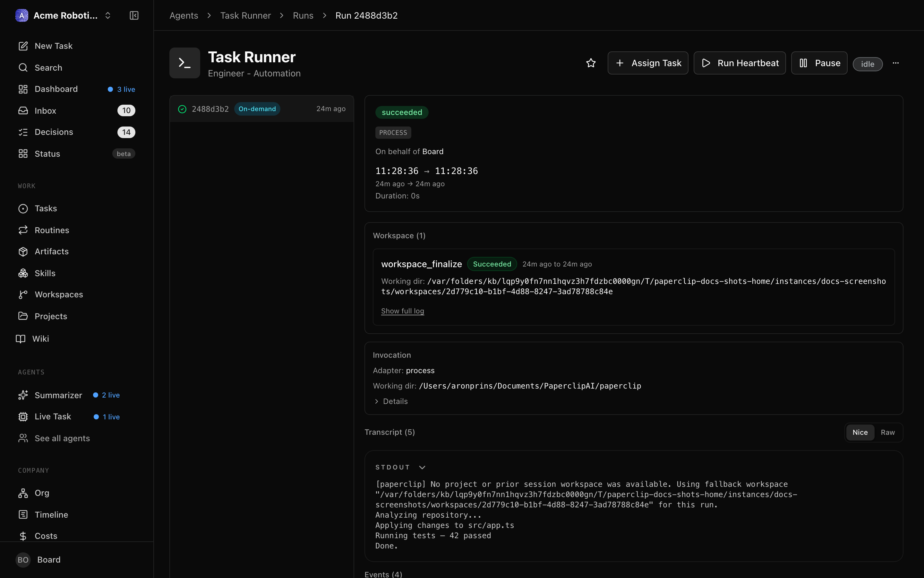Screen dimensions: 924x578
Task: Click the workspace_finalize Succeeded badge
Action: [492, 264]
